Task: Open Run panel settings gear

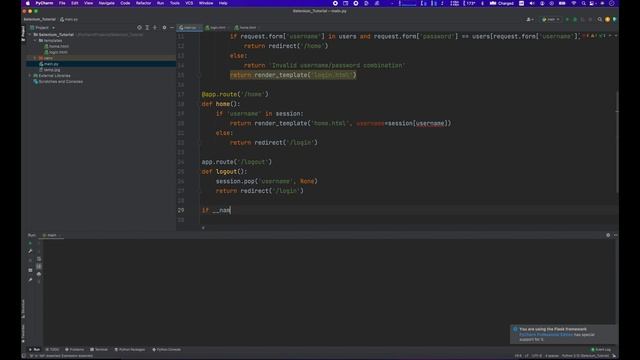Action: pos(608,235)
